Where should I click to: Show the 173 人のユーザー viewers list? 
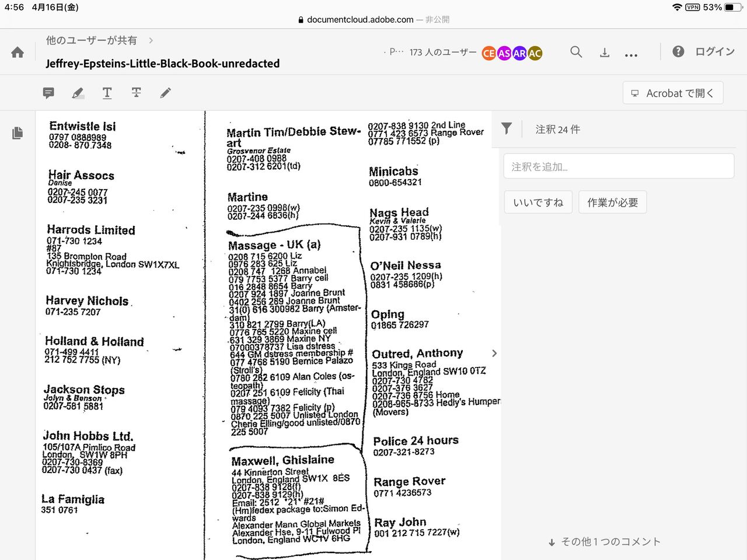(x=443, y=52)
